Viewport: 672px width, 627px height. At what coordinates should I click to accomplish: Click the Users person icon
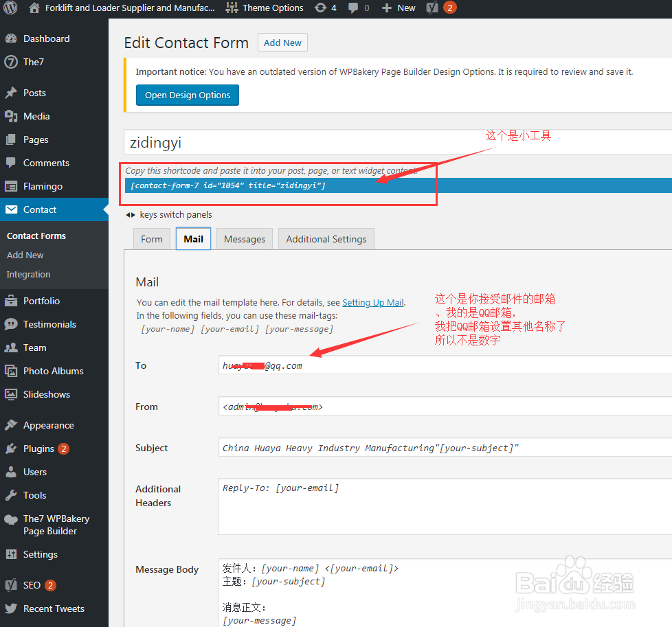[11, 472]
